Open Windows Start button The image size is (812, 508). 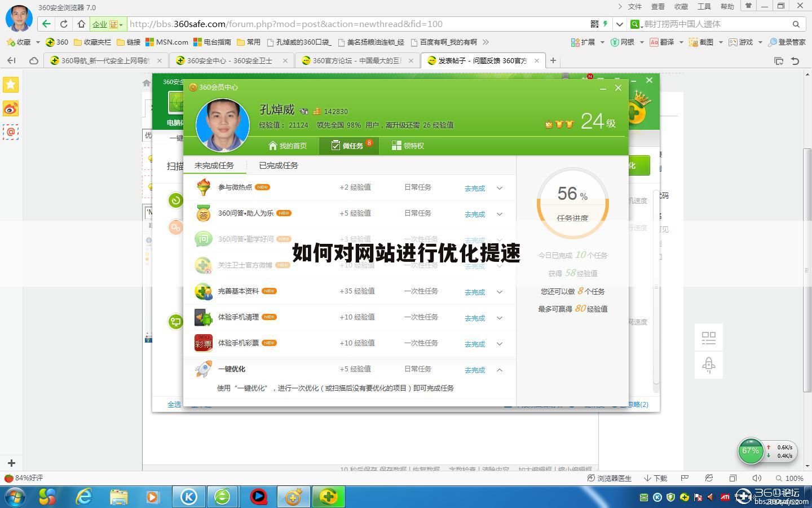[15, 497]
